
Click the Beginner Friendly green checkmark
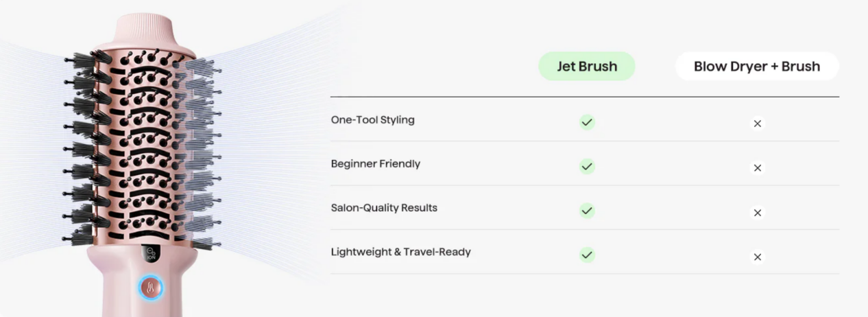[587, 167]
